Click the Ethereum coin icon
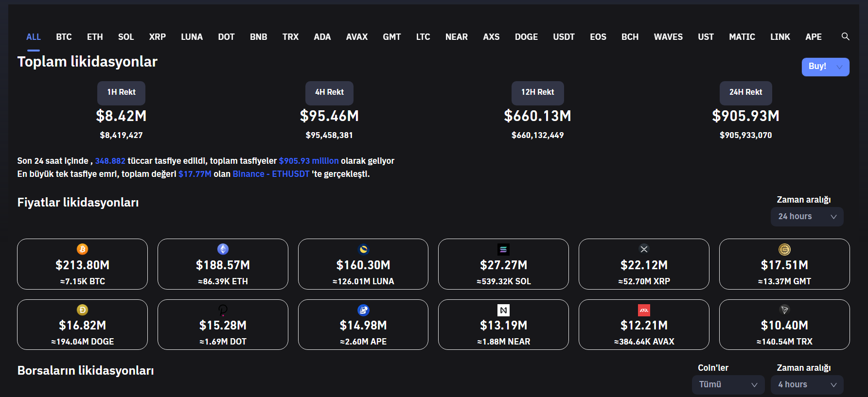Screen dimensions: 868x397 pyautogui.click(x=223, y=249)
